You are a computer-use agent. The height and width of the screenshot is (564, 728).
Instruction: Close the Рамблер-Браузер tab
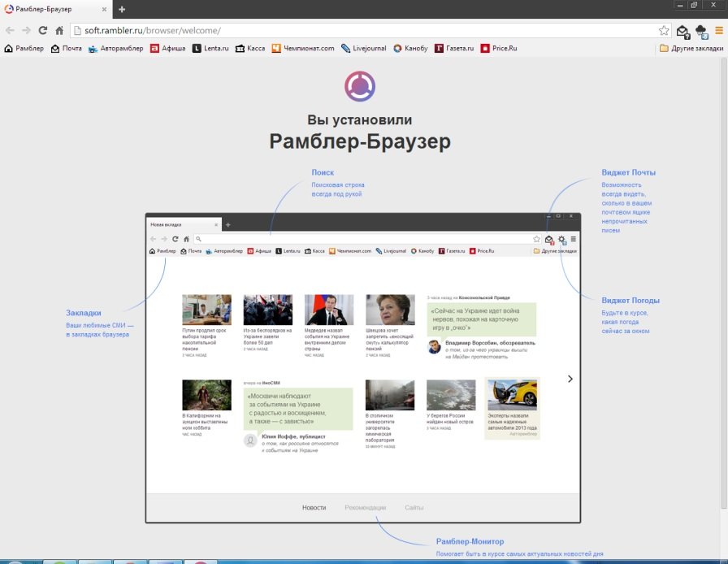click(104, 9)
